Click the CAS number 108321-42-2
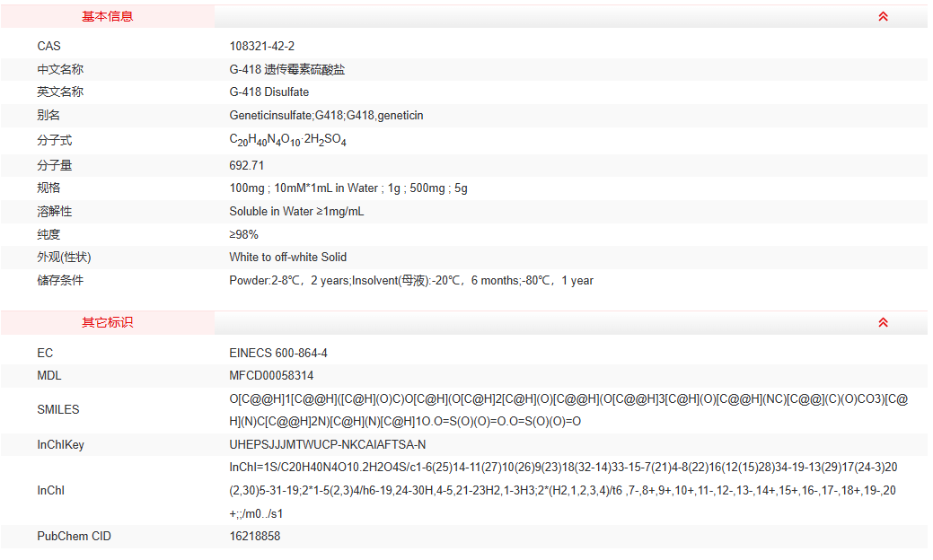This screenshot has width=933, height=560. [262, 46]
